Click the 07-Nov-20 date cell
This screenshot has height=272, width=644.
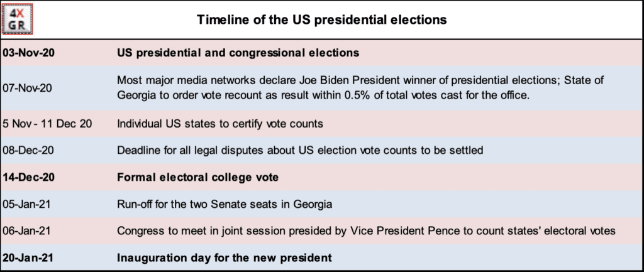(x=27, y=88)
